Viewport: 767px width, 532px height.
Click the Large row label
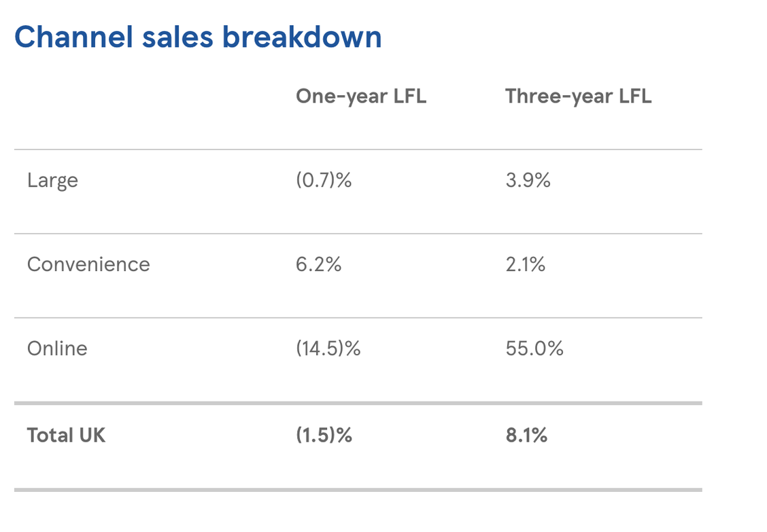pos(52,181)
